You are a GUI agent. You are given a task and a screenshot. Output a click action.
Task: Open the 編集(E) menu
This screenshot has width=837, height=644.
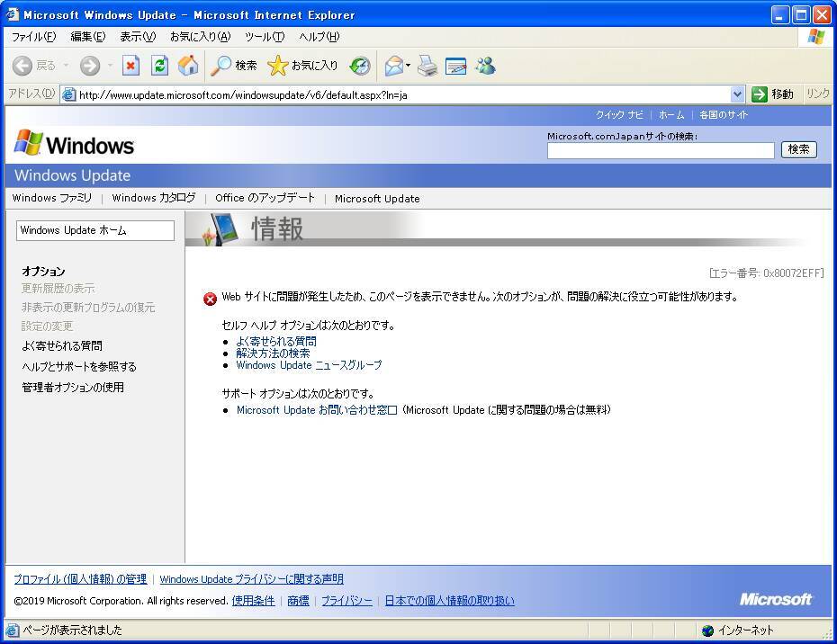(x=88, y=37)
